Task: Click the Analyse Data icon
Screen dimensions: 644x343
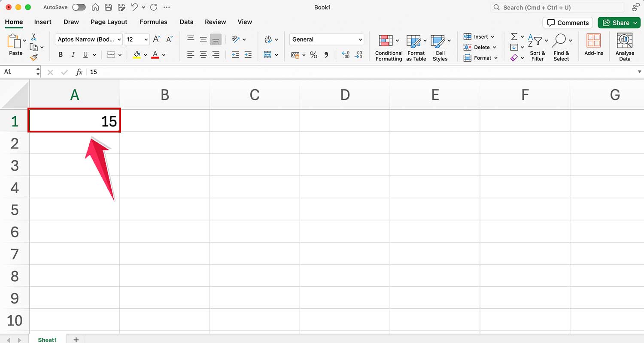Action: point(625,46)
